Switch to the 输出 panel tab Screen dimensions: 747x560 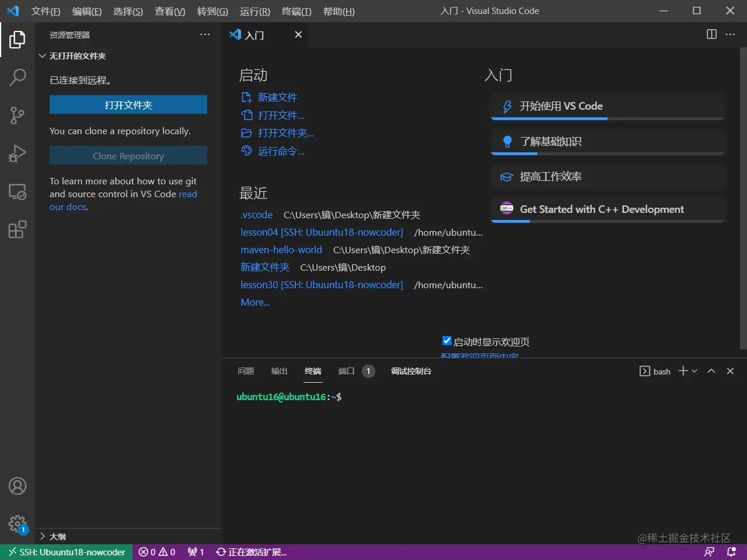point(280,371)
